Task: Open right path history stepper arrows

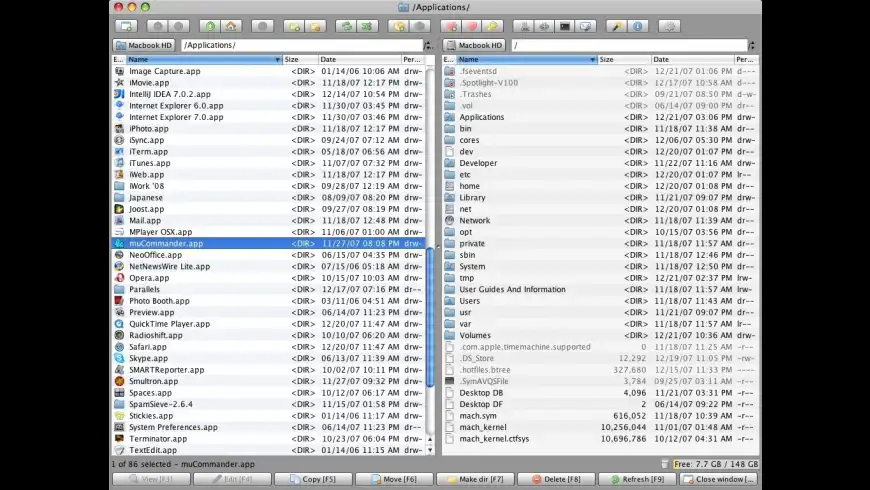Action: point(752,46)
